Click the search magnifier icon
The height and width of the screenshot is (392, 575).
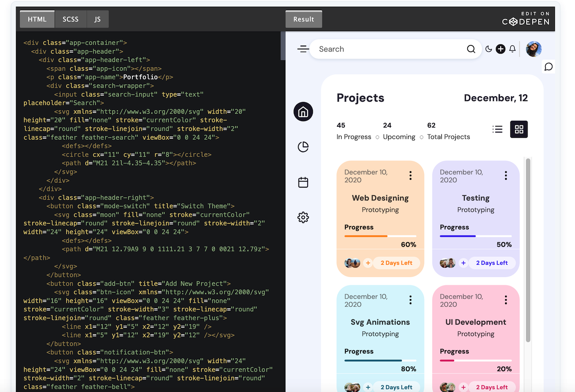click(x=471, y=49)
